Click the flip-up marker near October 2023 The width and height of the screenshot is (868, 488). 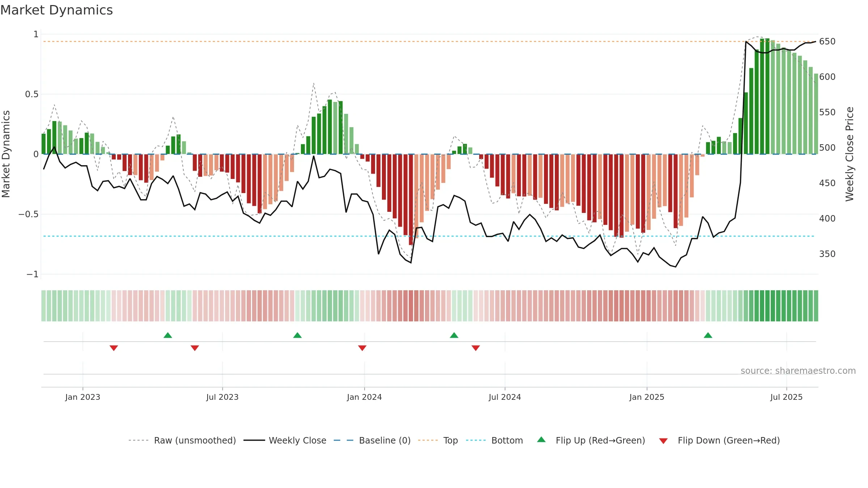pyautogui.click(x=297, y=335)
